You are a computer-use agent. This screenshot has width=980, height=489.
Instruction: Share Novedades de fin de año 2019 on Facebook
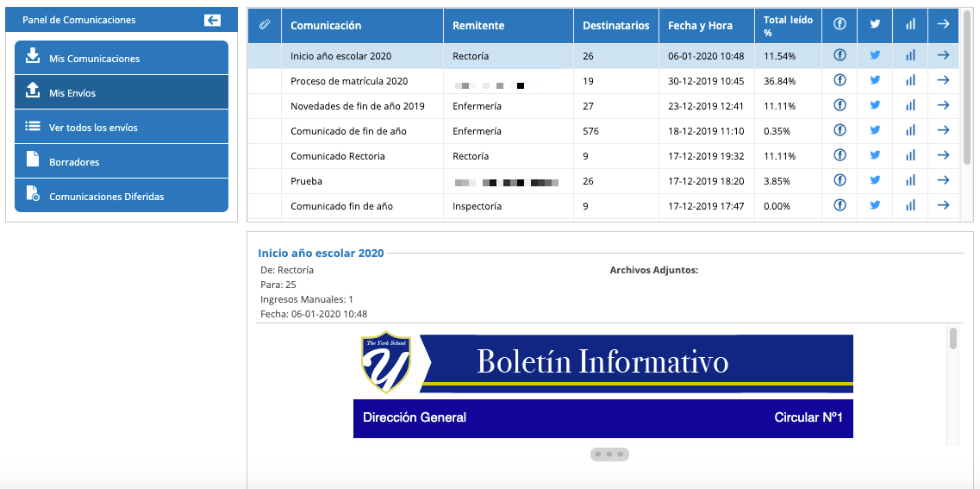coord(840,105)
